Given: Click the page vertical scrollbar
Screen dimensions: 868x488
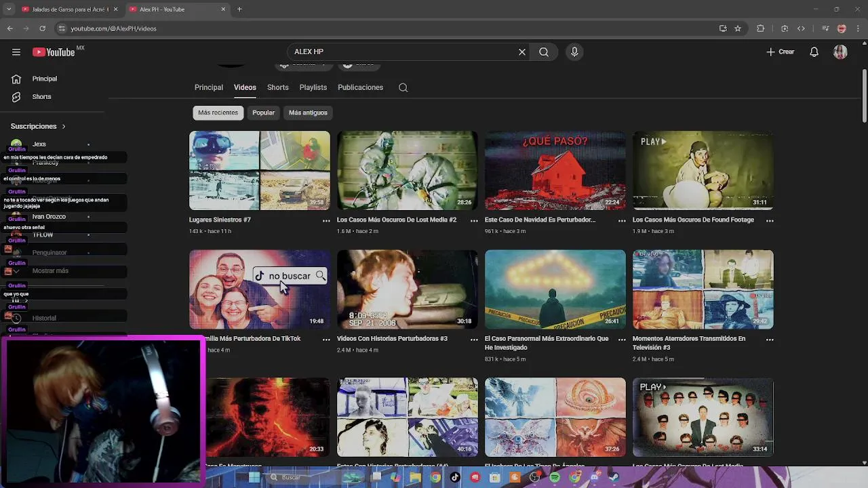Looking at the screenshot, I should [865, 97].
